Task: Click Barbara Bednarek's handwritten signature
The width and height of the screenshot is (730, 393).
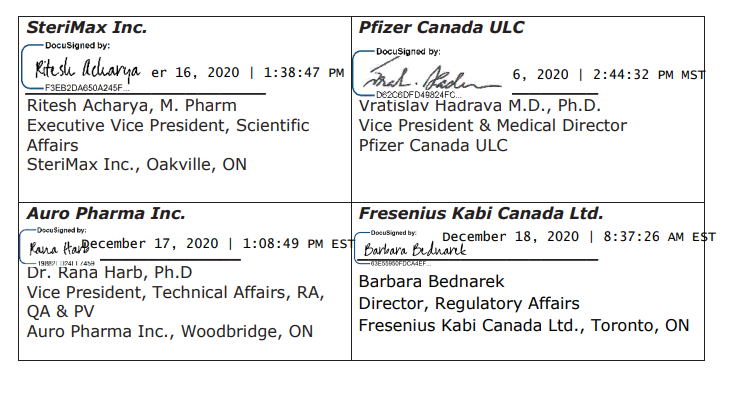Action: pos(414,250)
